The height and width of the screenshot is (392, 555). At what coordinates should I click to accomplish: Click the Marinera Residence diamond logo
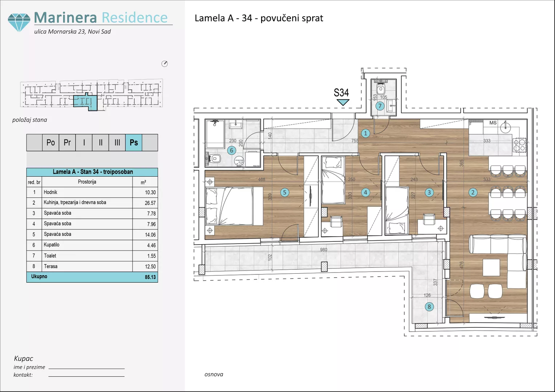pyautogui.click(x=19, y=23)
